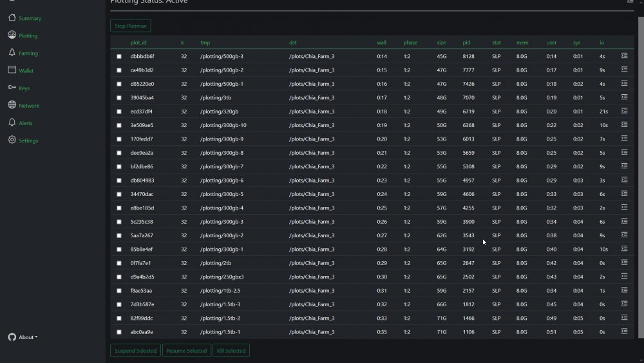
Task: Open log icon for plot e8be185d
Action: click(624, 207)
